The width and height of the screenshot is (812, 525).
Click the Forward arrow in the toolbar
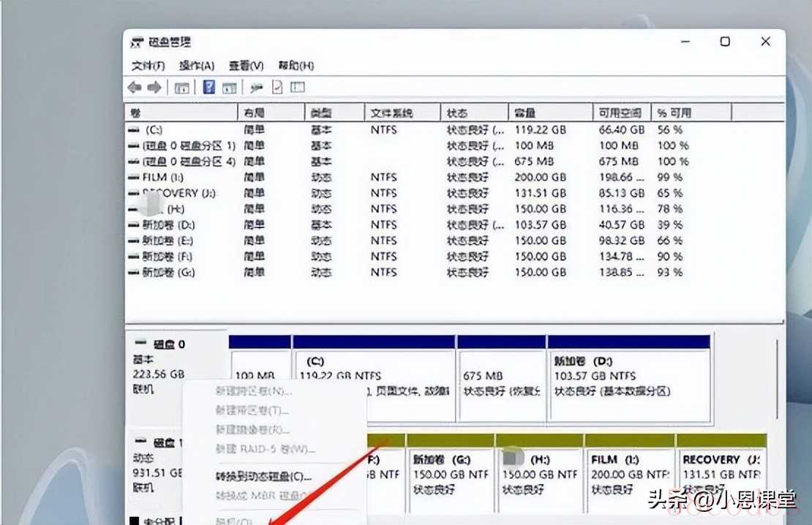(x=154, y=88)
